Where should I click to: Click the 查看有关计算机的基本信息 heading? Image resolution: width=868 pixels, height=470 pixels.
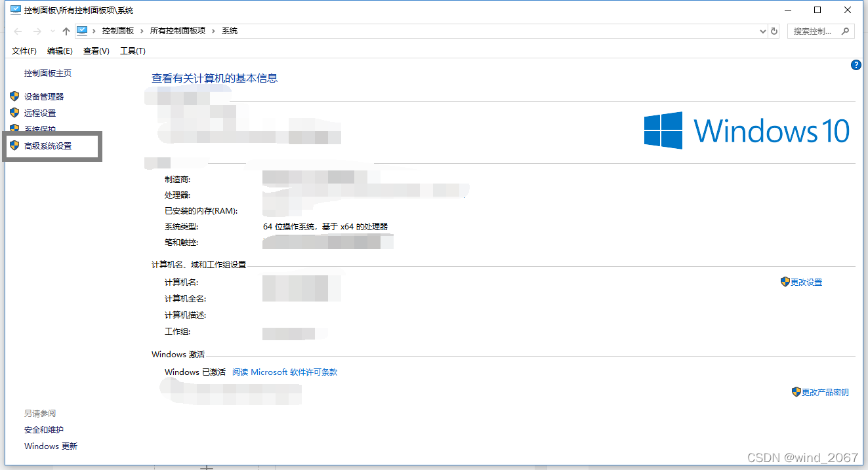(215, 78)
